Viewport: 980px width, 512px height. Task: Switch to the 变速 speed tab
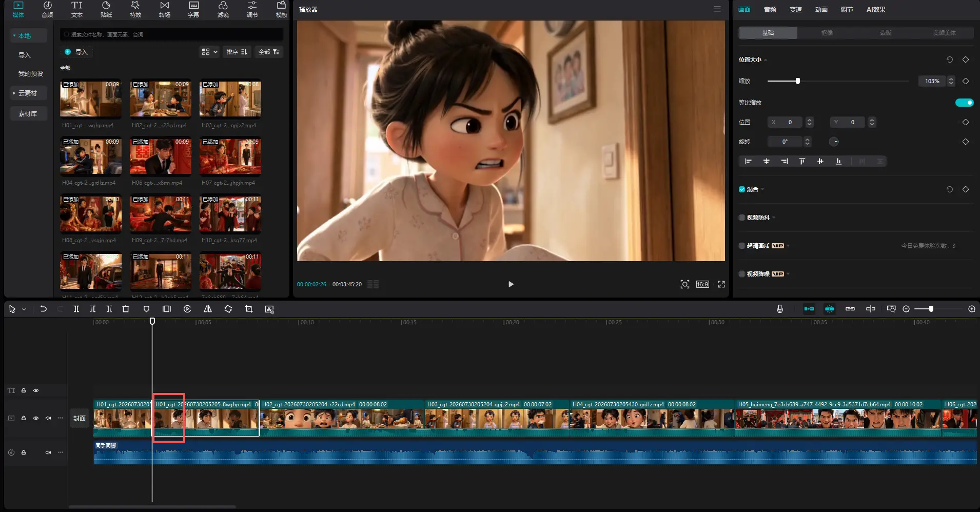(796, 9)
